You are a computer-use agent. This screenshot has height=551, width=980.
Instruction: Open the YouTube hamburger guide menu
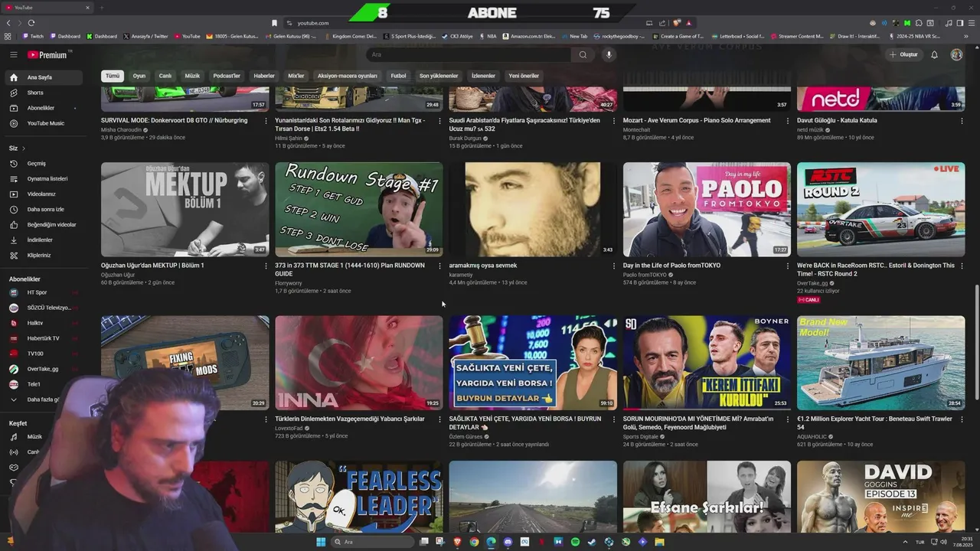tap(13, 54)
